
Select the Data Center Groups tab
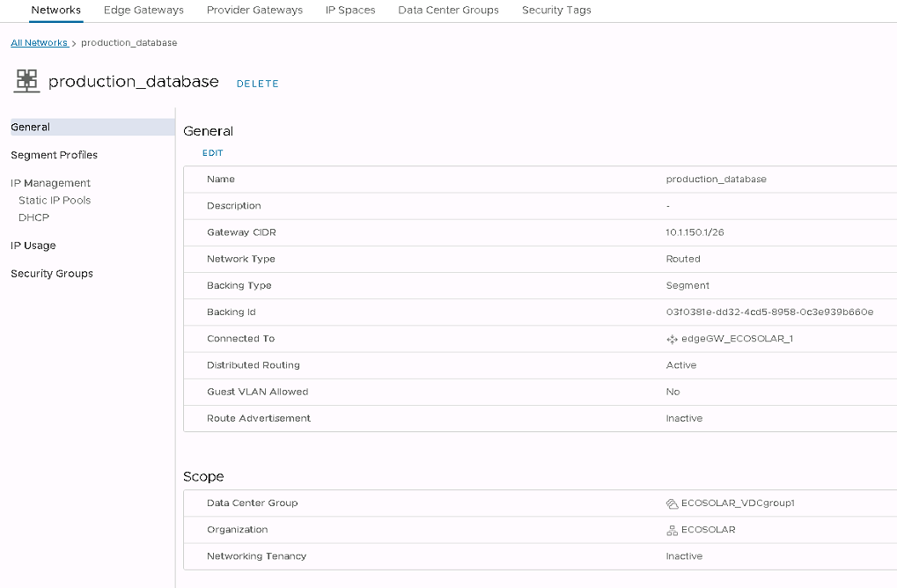click(x=448, y=11)
